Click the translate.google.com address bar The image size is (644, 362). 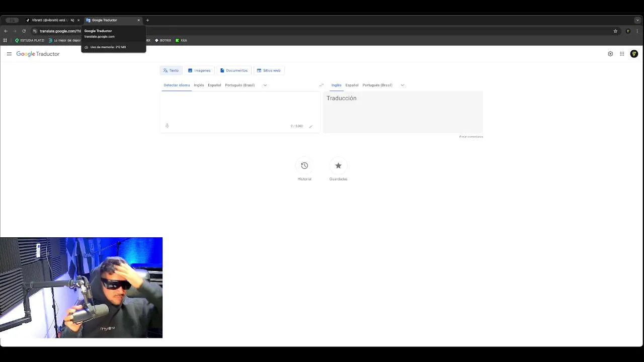click(322, 31)
